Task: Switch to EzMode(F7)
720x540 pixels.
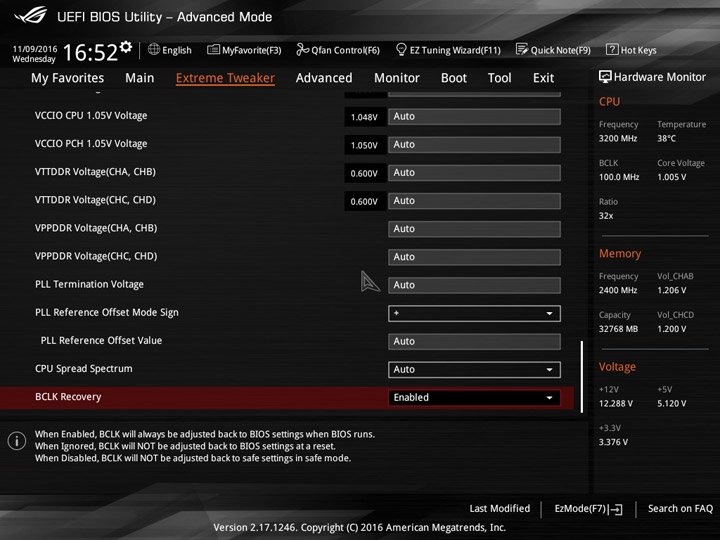Action: click(x=588, y=509)
